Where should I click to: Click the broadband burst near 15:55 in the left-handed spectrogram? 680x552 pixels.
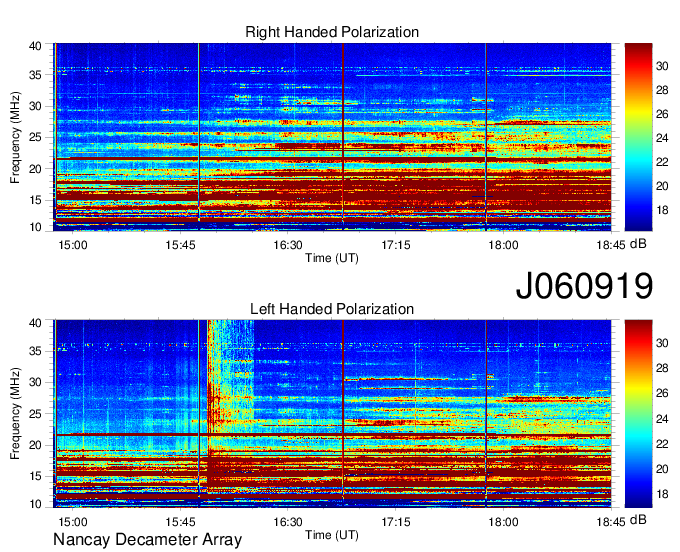click(230, 407)
